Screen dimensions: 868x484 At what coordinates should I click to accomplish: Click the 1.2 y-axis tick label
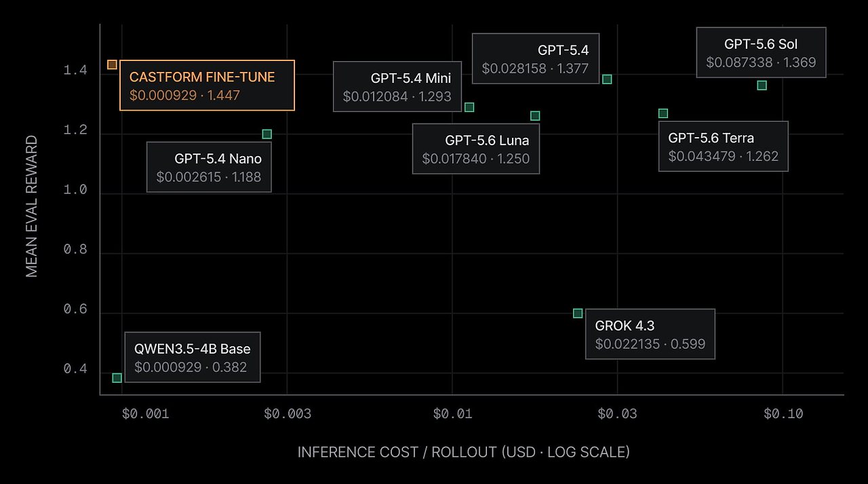[x=75, y=130]
